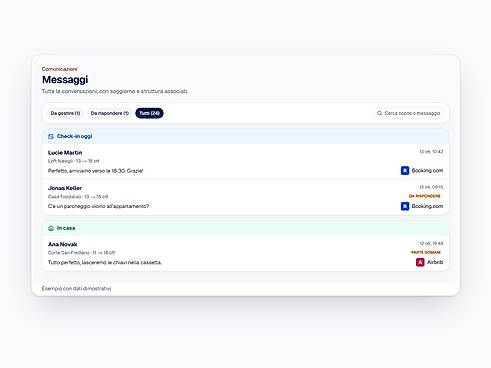This screenshot has width=491, height=368.
Task: Click the Booking.com icon in Lucie Martin's row
Action: tap(405, 171)
